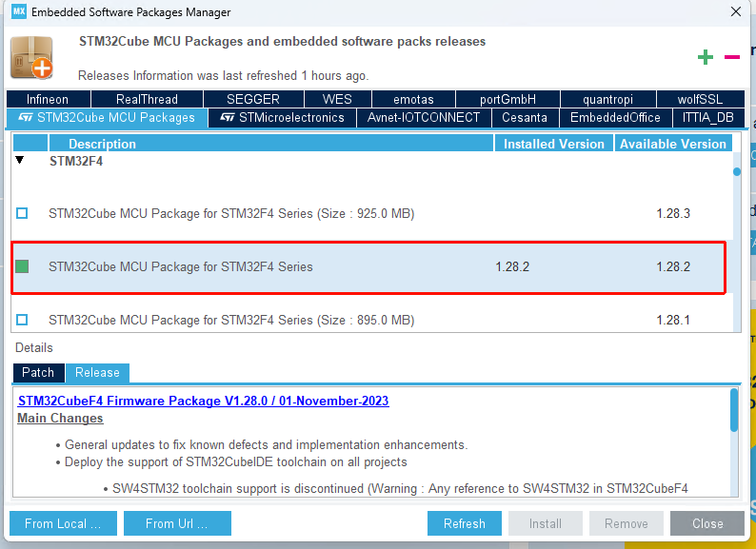
Task: Open the SEGGER vendor tab
Action: click(x=253, y=99)
